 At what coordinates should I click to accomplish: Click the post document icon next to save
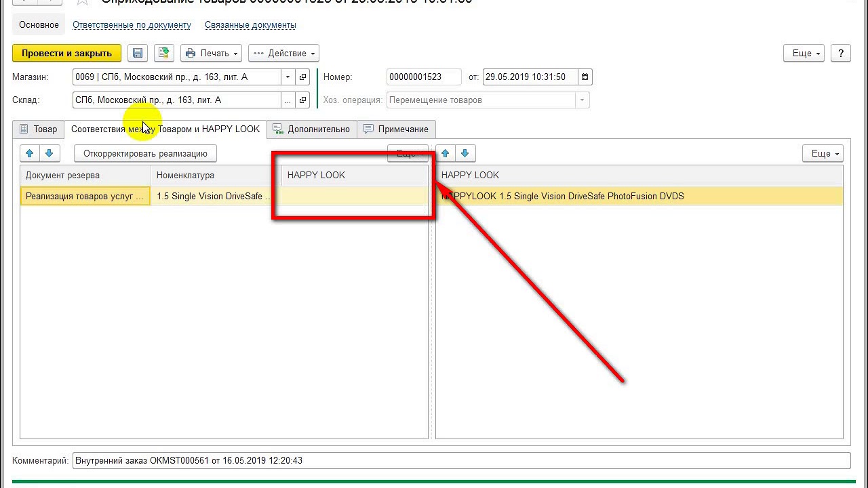click(163, 53)
